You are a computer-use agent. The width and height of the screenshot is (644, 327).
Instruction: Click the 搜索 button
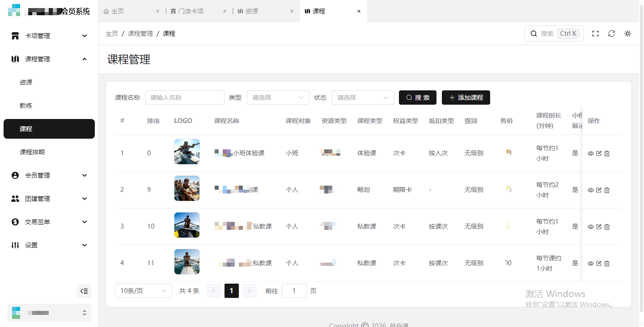point(417,98)
